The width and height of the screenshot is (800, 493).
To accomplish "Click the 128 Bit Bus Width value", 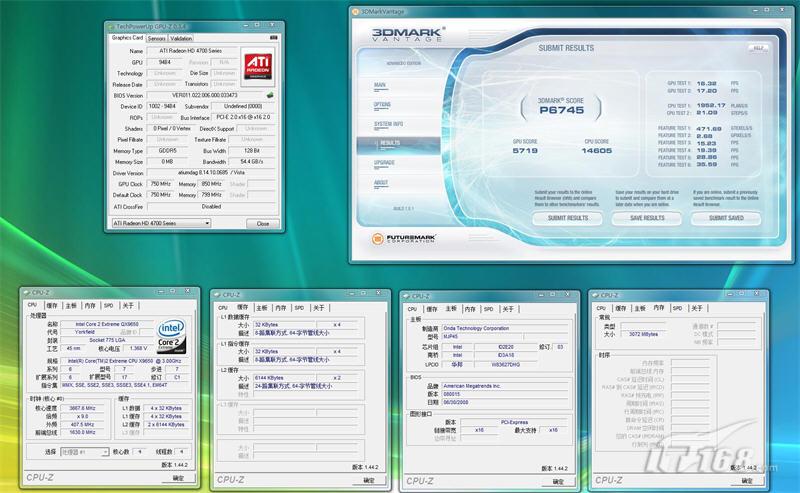I will tap(252, 151).
